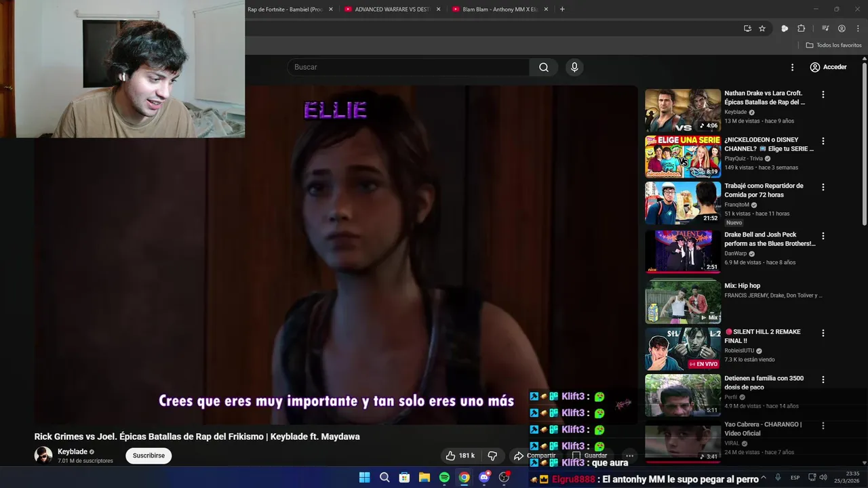Open media controls icon in browser toolbar
The image size is (868, 488).
(825, 28)
